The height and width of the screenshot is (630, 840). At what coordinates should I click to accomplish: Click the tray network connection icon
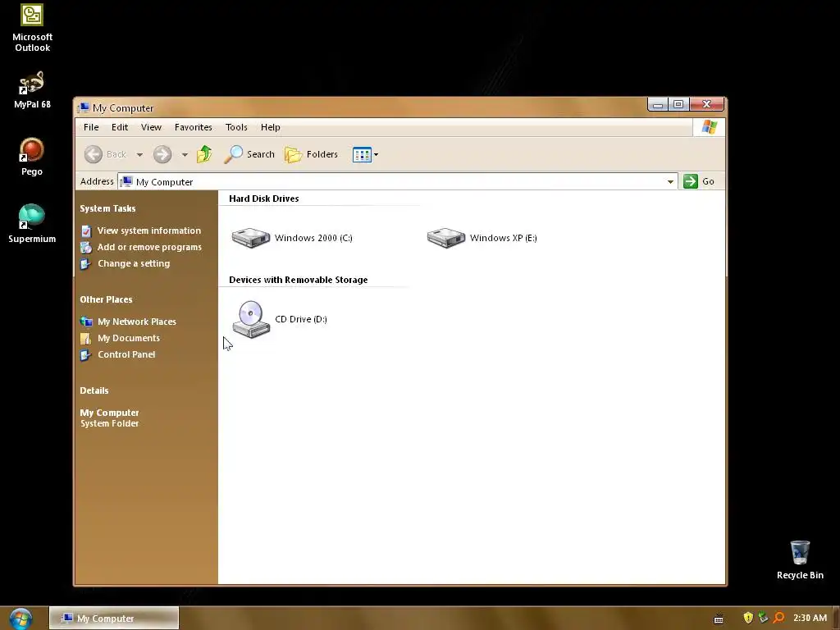point(764,618)
